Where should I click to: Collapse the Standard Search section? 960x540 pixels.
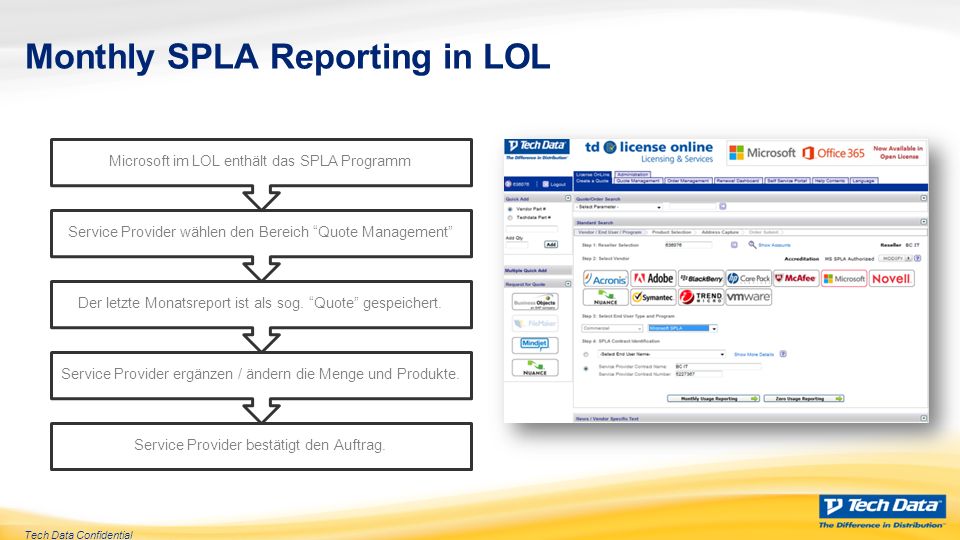pyautogui.click(x=923, y=222)
